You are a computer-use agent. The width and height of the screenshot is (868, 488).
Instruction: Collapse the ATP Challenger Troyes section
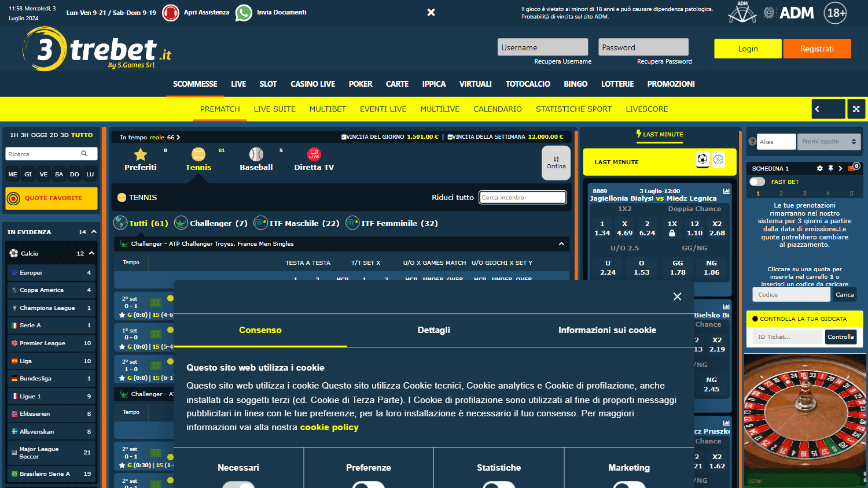tap(561, 244)
